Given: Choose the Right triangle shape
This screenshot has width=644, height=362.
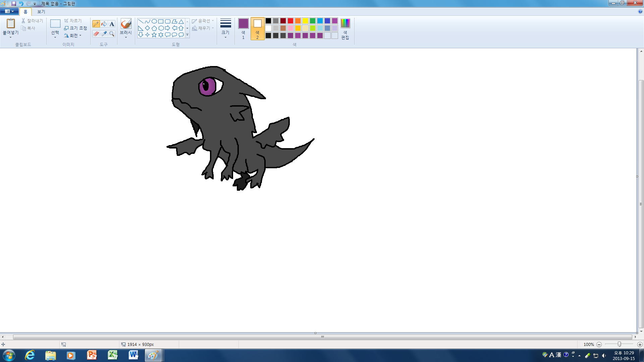Looking at the screenshot, I should coord(141,28).
